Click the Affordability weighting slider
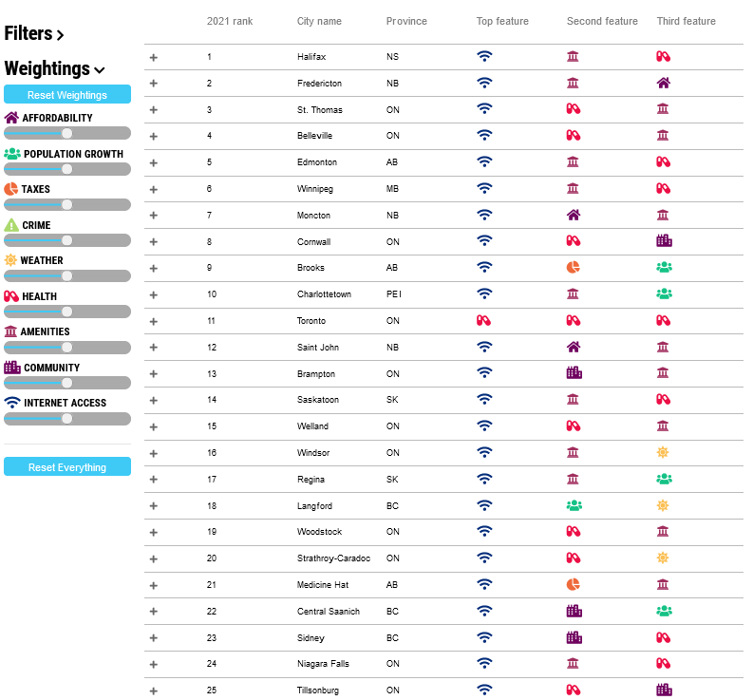The width and height of the screenshot is (753, 700). (67, 133)
